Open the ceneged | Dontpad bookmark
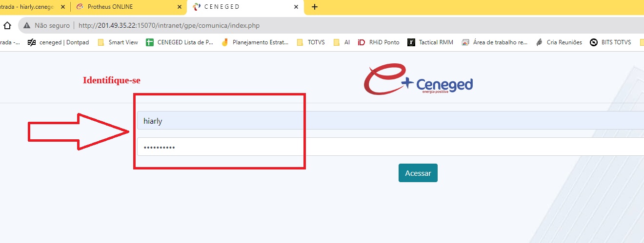Screen dimensions: 644x243 [x=59, y=42]
